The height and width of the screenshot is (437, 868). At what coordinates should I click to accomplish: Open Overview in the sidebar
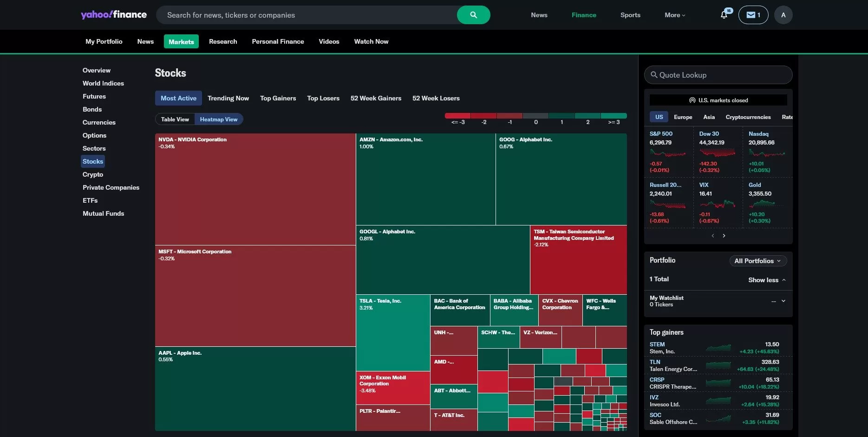[97, 70]
